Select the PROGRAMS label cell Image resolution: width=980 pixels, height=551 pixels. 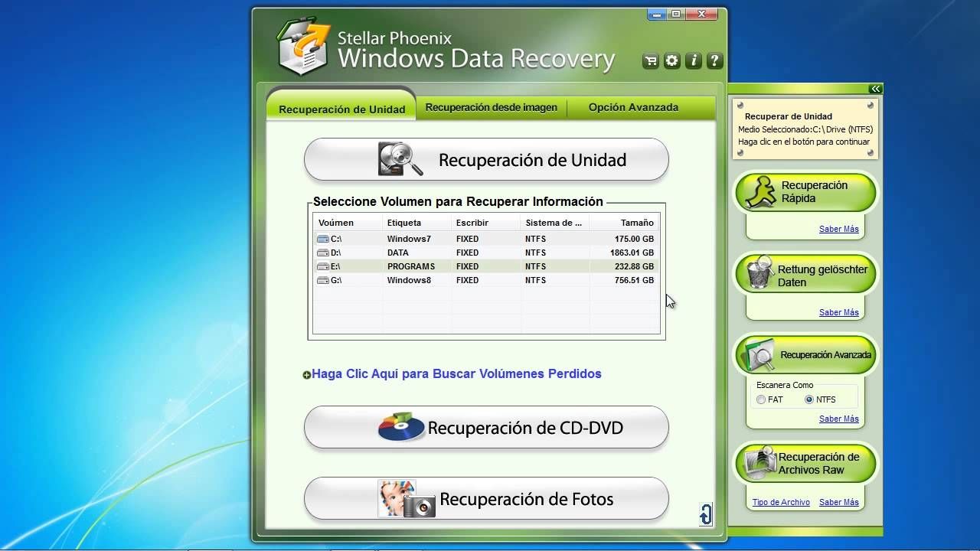410,266
